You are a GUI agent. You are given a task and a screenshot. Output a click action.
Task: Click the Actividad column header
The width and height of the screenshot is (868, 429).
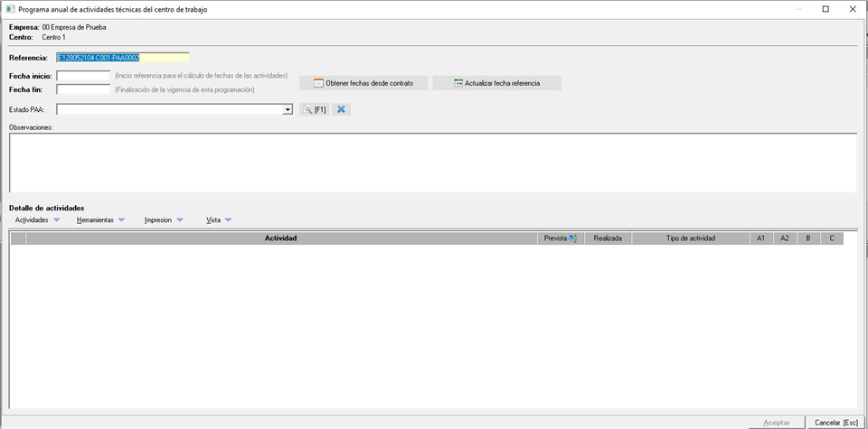point(280,238)
